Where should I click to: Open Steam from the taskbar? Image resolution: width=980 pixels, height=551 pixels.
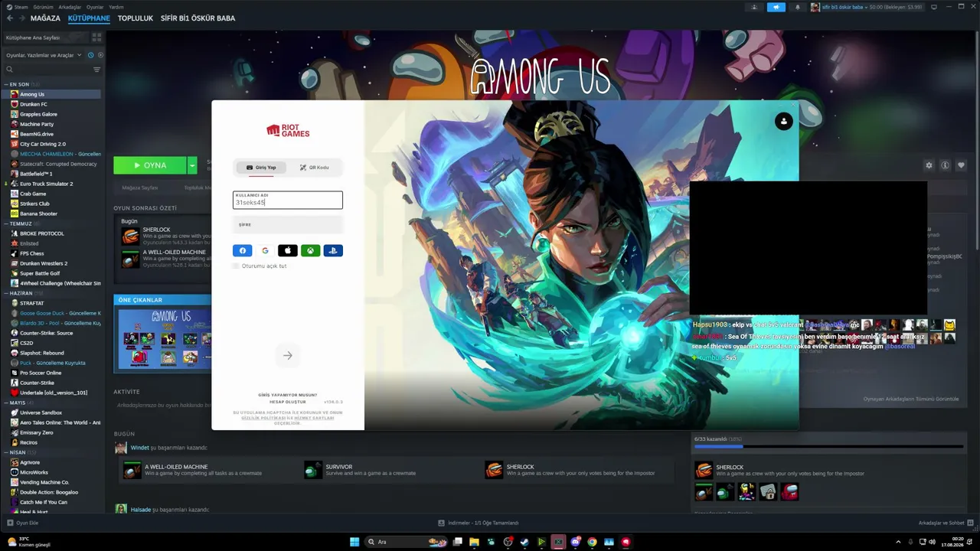tap(524, 542)
